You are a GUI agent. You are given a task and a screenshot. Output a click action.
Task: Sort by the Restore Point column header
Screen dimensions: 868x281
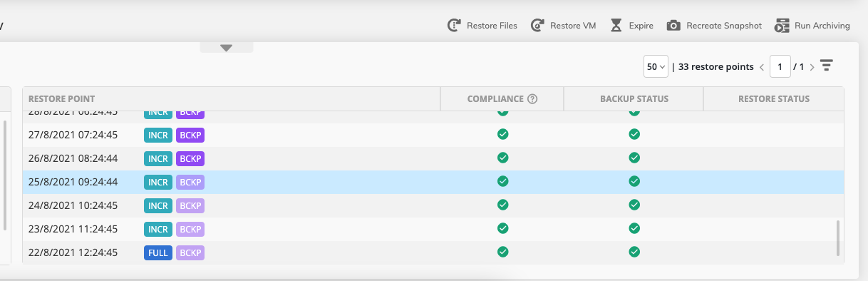pos(232,99)
